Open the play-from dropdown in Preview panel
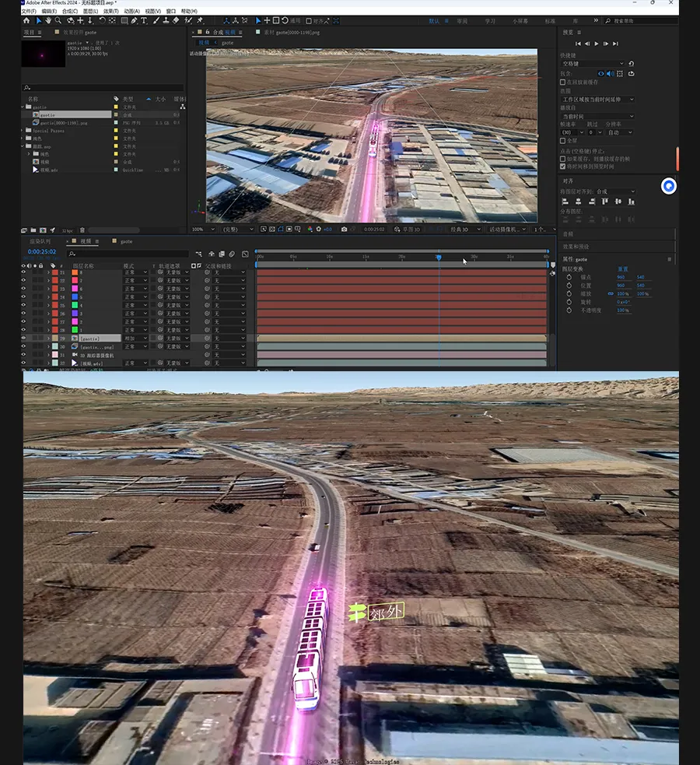700x765 pixels. click(x=597, y=116)
